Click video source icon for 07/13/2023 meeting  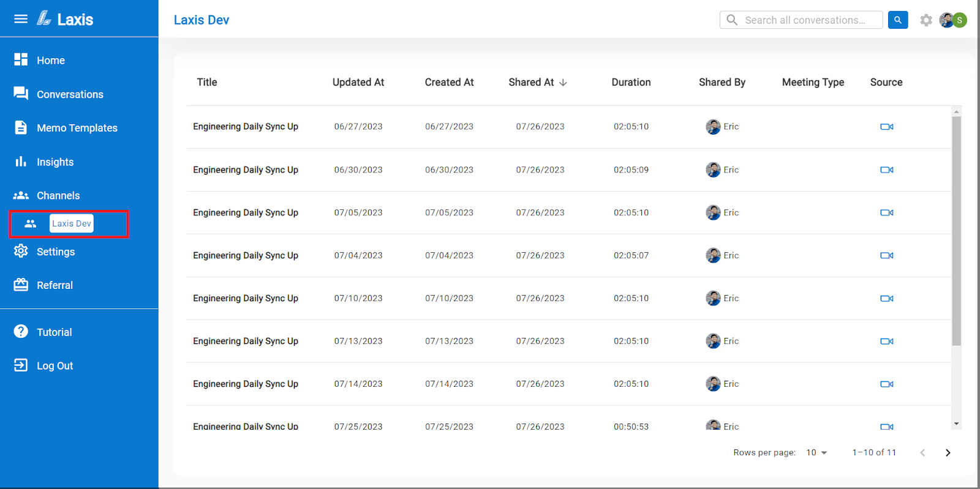click(887, 341)
